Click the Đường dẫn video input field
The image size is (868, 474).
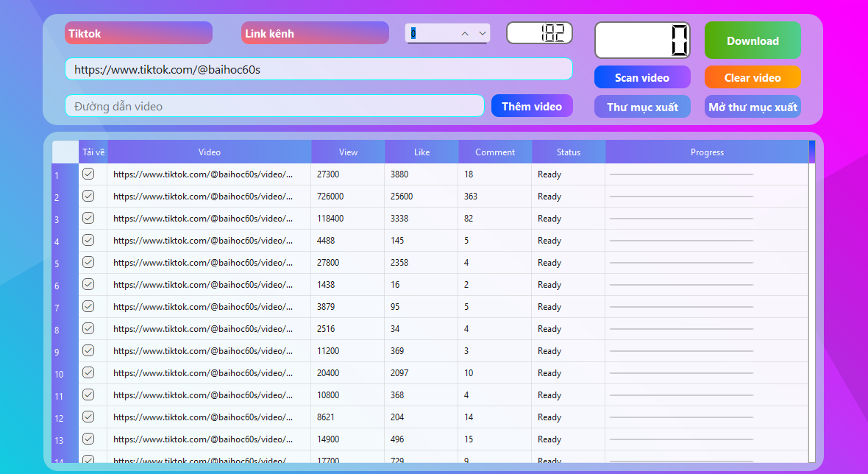point(274,106)
